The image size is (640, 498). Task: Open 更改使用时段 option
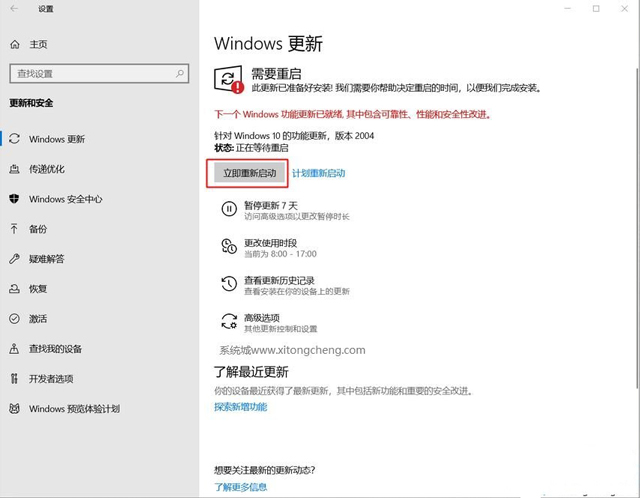tap(270, 243)
